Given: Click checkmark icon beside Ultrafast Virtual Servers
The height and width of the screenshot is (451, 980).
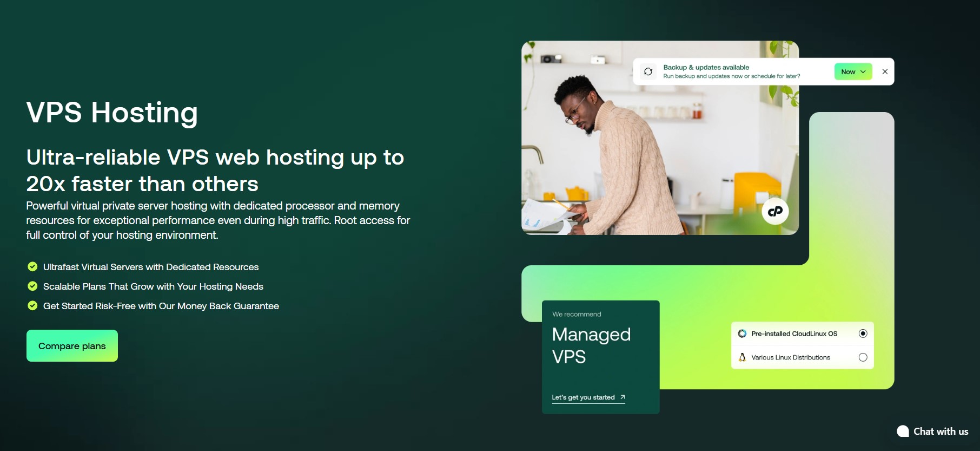Looking at the screenshot, I should (32, 266).
